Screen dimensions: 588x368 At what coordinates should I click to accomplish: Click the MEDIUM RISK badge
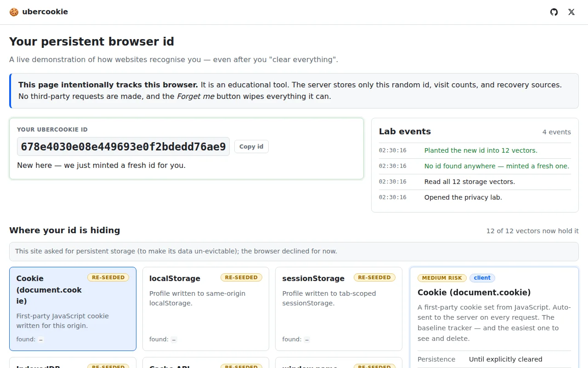click(x=442, y=278)
